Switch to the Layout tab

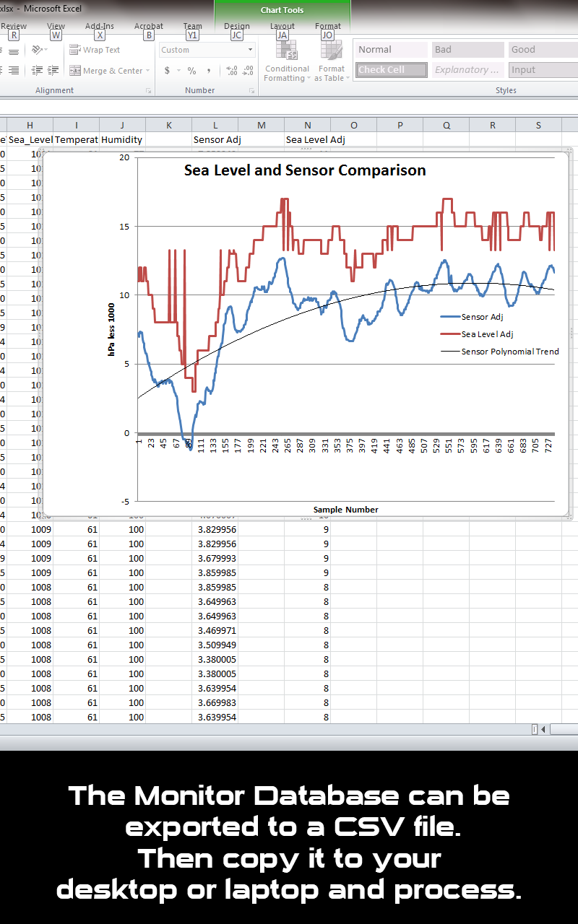pos(282,26)
